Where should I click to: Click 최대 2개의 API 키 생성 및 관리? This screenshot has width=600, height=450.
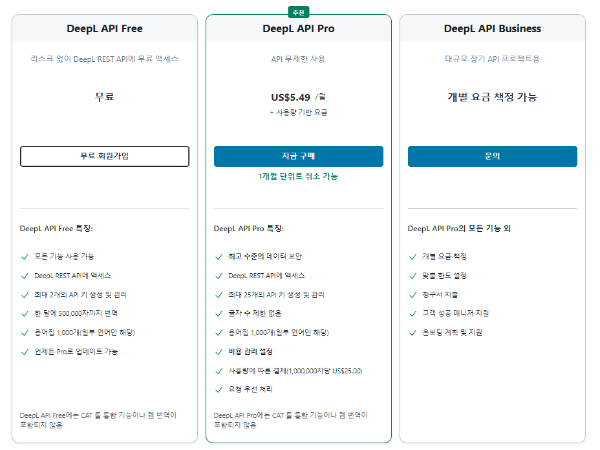tap(80, 295)
